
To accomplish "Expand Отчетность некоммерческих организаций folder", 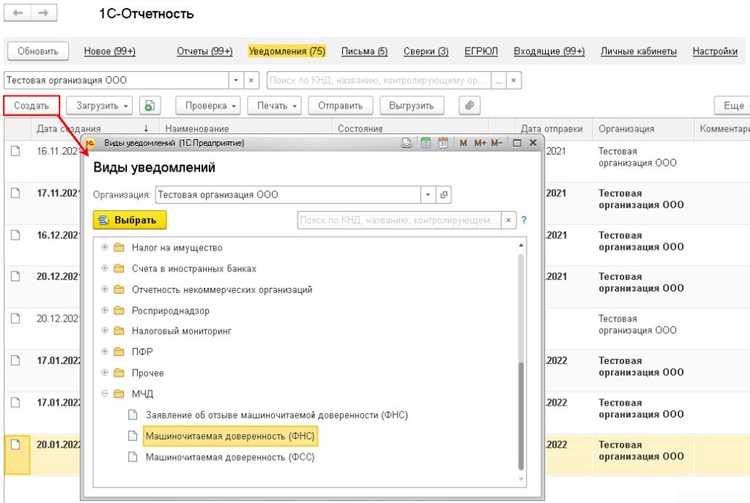I will click(105, 289).
